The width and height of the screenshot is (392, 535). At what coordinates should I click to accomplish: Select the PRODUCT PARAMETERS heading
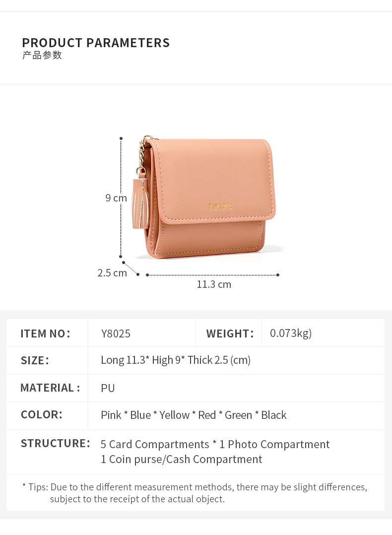[96, 43]
